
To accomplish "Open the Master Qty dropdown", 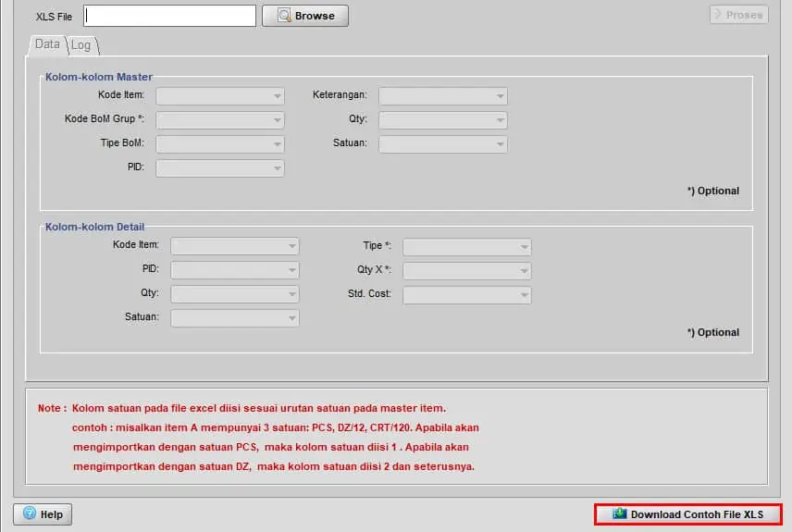I will pyautogui.click(x=443, y=119).
